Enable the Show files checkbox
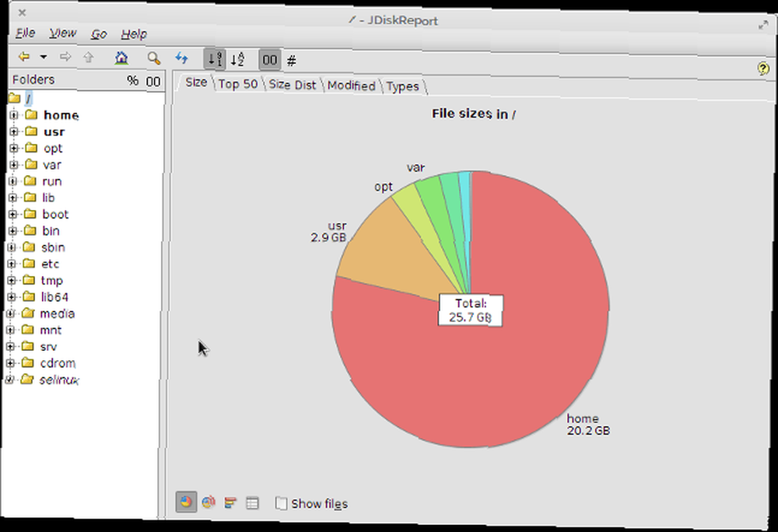This screenshot has width=778, height=532. tap(281, 503)
